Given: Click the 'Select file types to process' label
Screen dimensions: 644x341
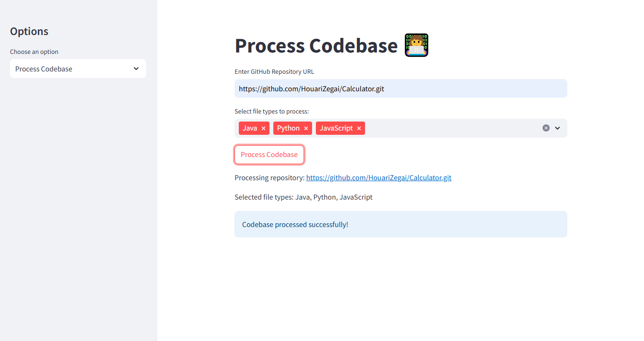Looking at the screenshot, I should click(272, 112).
